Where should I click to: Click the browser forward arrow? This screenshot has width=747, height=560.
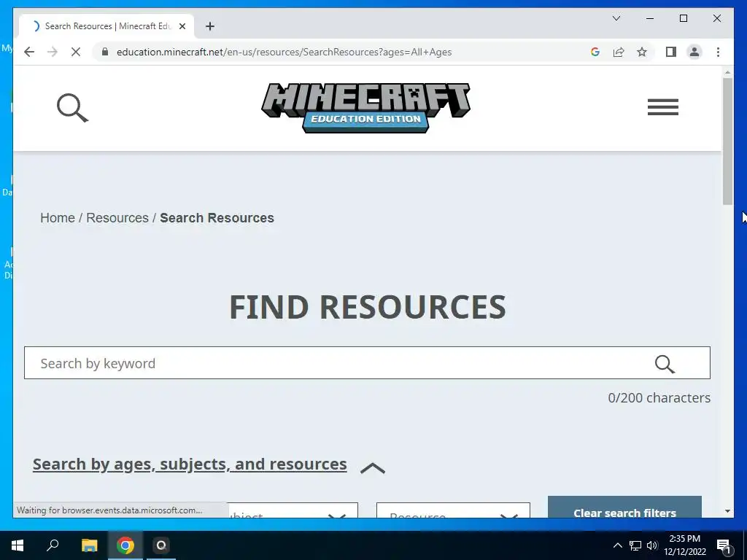(53, 52)
